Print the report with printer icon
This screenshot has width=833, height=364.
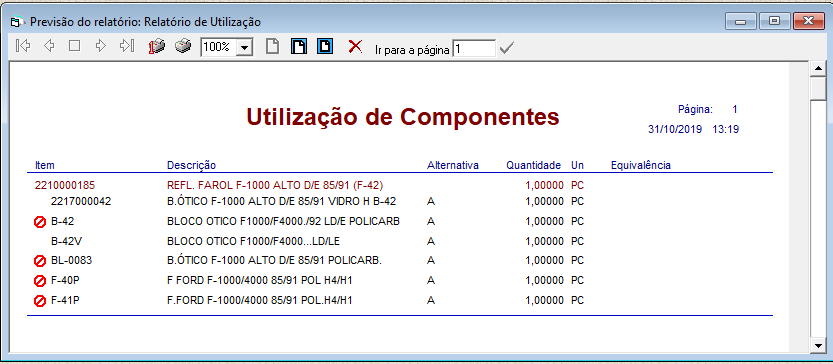[183, 46]
